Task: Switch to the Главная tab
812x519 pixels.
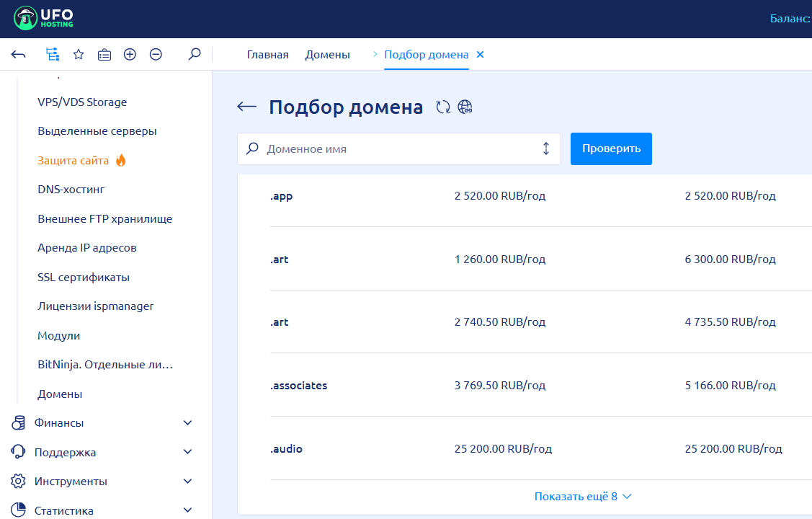Action: [x=267, y=55]
